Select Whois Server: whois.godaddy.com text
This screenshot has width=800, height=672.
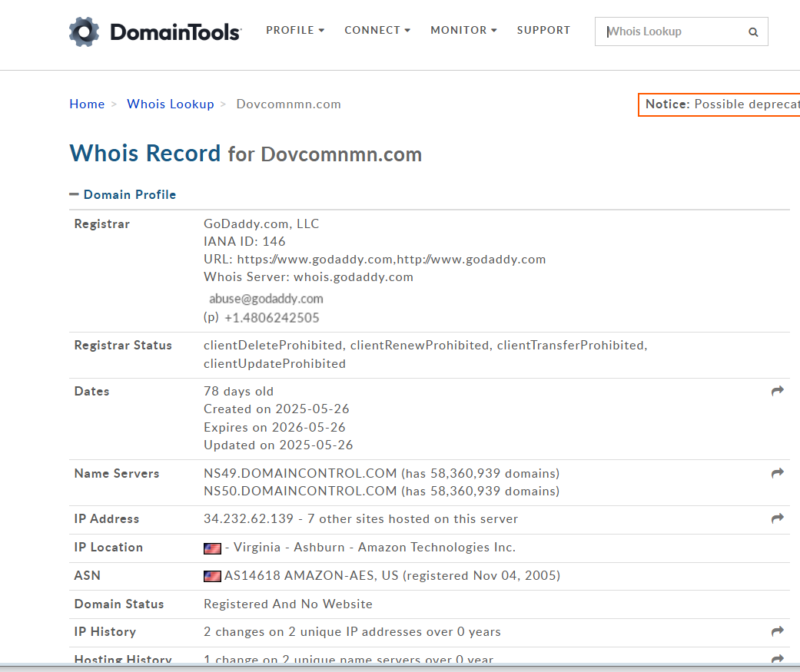[x=308, y=276]
